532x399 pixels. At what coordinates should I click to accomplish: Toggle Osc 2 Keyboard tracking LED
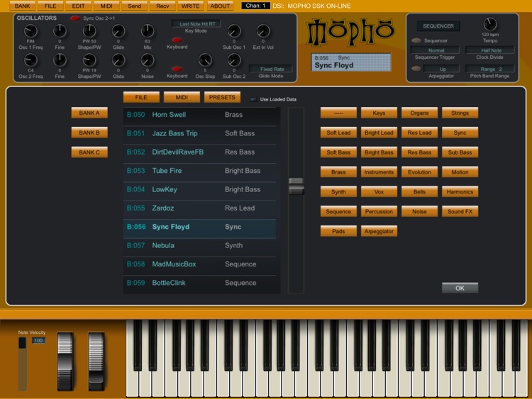[177, 69]
